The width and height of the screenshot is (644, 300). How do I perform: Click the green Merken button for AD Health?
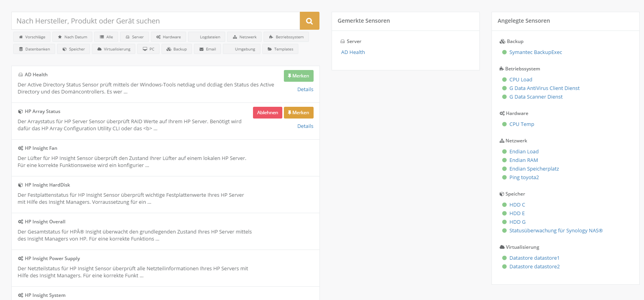tap(298, 76)
